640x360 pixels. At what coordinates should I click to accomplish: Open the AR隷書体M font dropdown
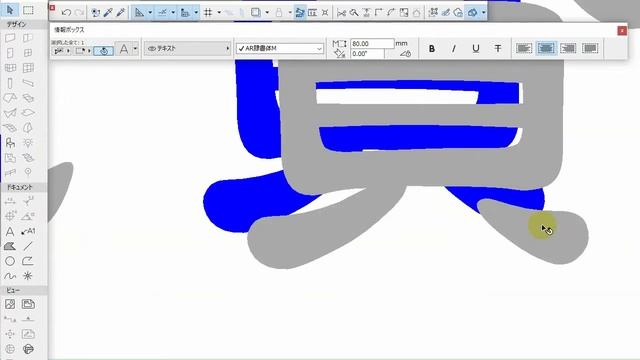click(x=280, y=49)
